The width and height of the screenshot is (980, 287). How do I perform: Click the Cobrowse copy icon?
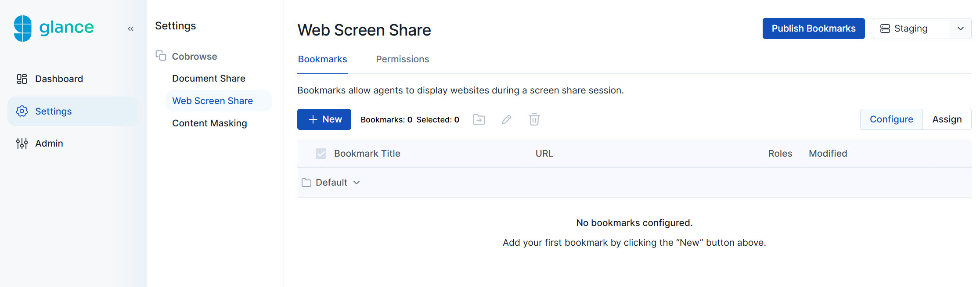pyautogui.click(x=161, y=56)
